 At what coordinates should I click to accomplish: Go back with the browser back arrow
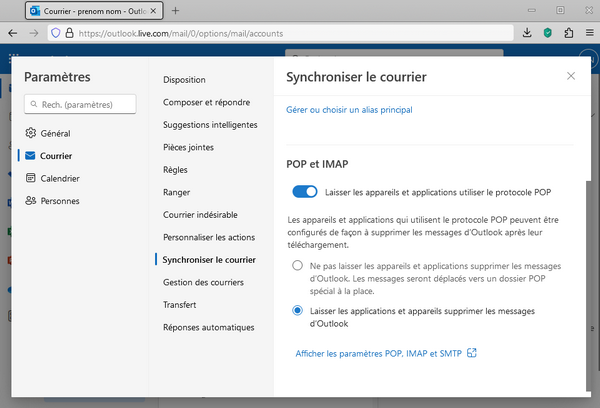14,33
